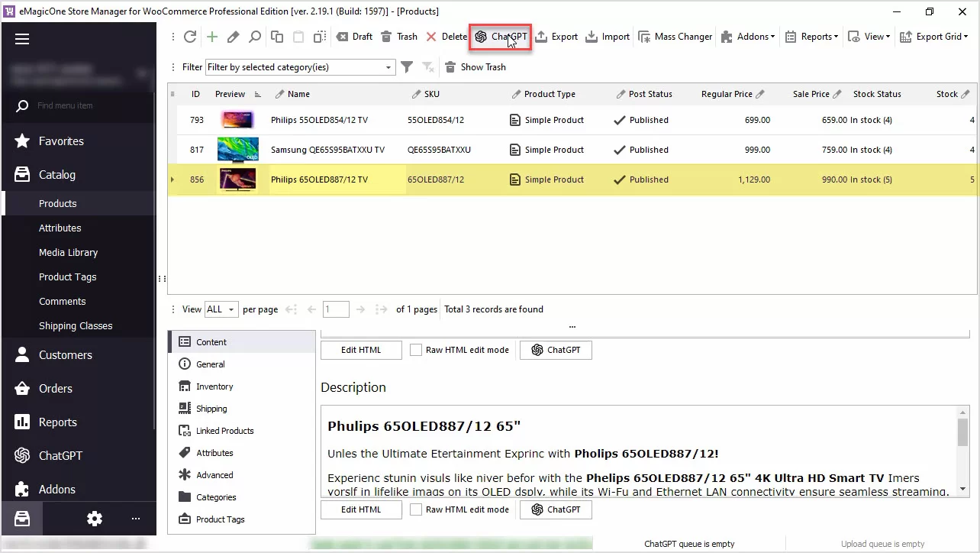The height and width of the screenshot is (553, 980).
Task: Click the Refresh icon in the toolbar
Action: pos(190,37)
